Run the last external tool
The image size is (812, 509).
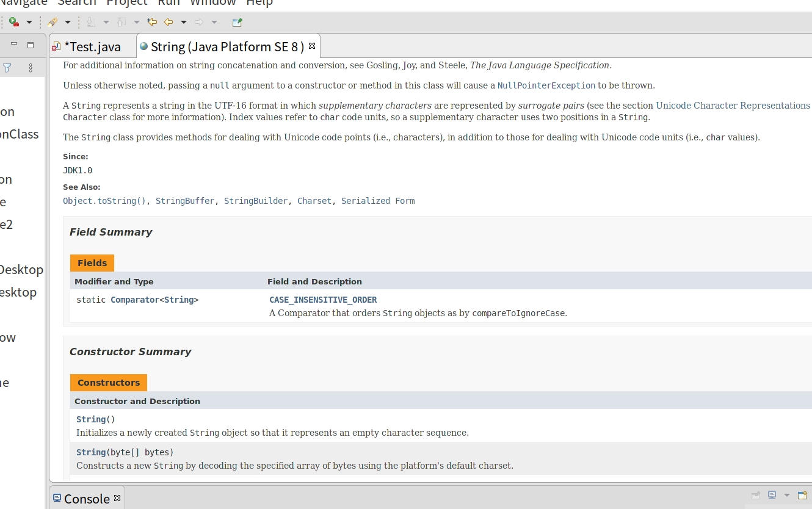coord(14,23)
